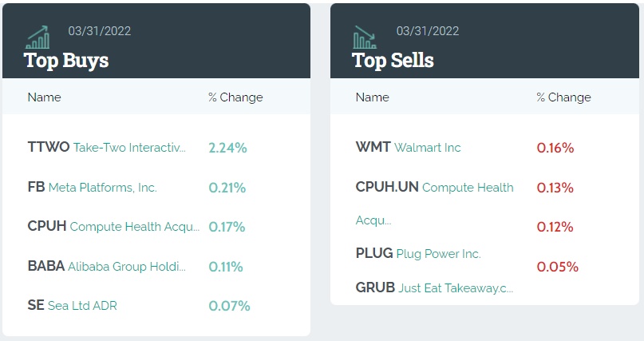Select CPUH.UN Compute Health entry

[434, 188]
